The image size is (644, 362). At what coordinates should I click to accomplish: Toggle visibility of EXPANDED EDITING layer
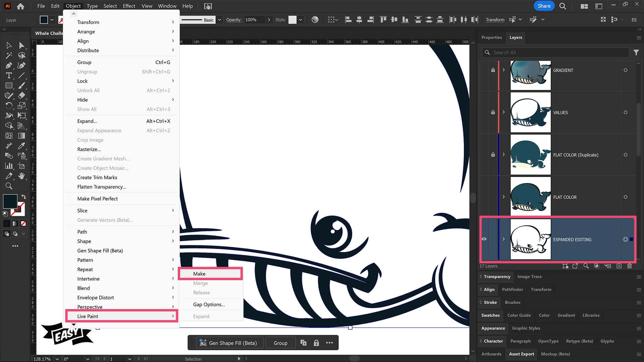(484, 239)
